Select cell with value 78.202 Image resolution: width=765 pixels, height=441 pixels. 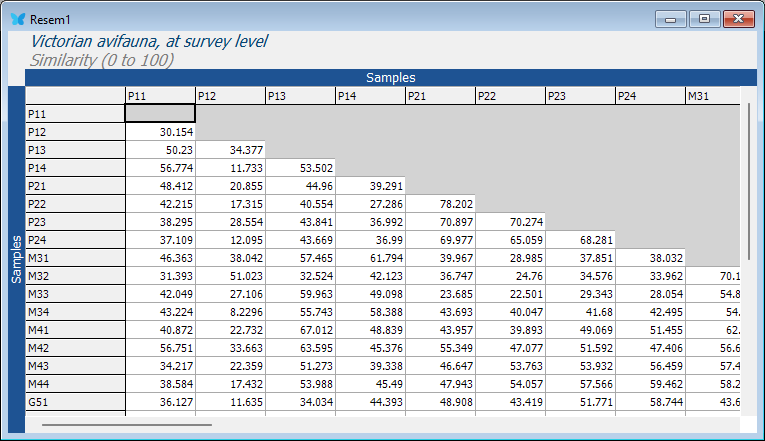pos(439,204)
